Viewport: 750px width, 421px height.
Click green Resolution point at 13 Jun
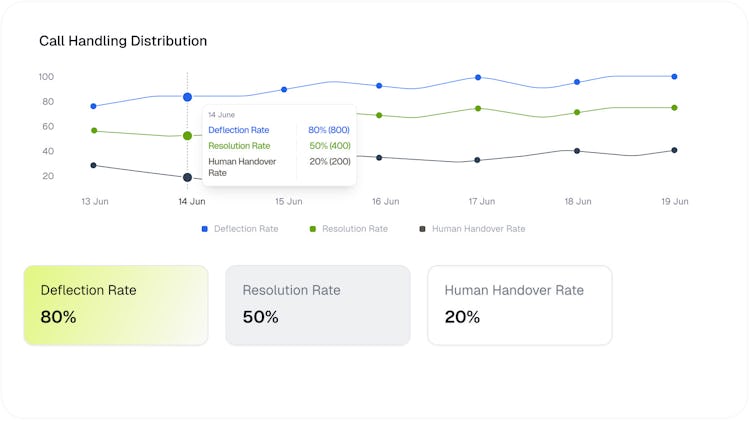pyautogui.click(x=94, y=131)
